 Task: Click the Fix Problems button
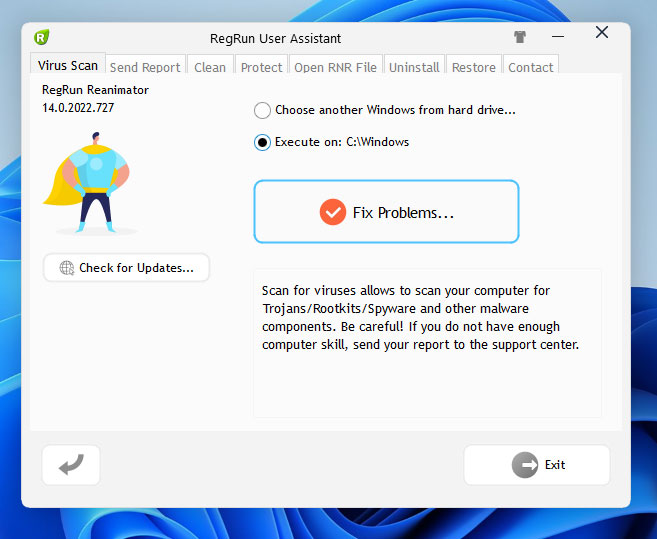pyautogui.click(x=386, y=212)
